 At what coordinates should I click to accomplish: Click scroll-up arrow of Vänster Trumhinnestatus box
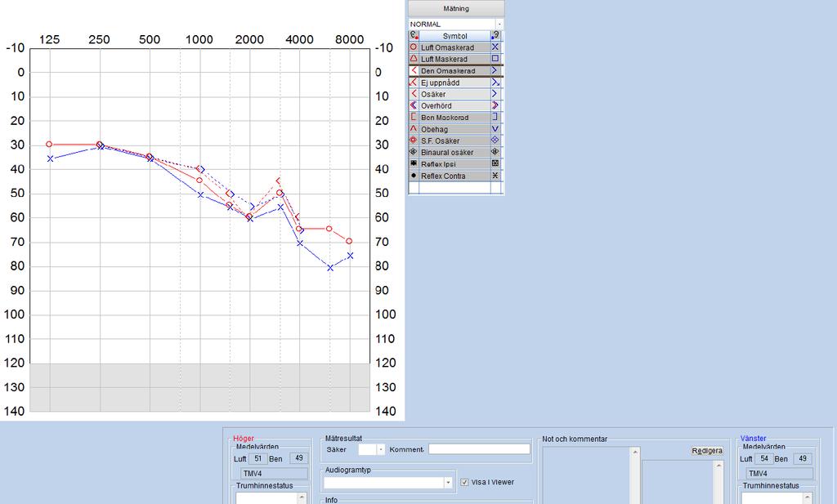(807, 497)
